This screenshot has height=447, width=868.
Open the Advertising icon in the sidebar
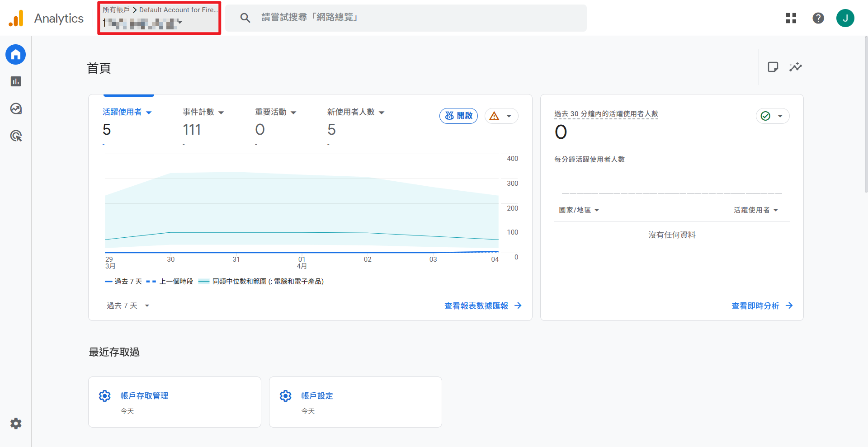coord(15,136)
